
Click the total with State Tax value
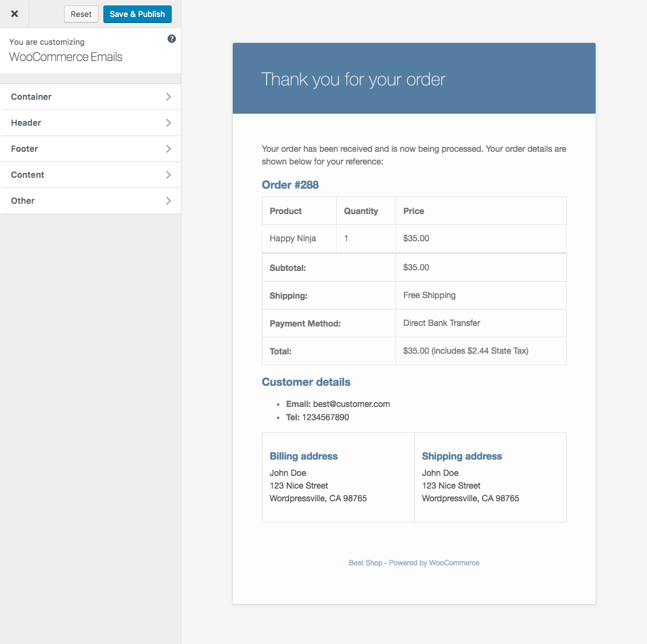[466, 351]
